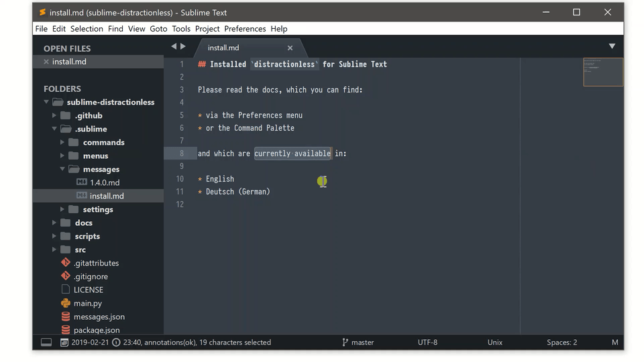Open the .gitattributes file
This screenshot has height=362, width=644.
pos(96,263)
